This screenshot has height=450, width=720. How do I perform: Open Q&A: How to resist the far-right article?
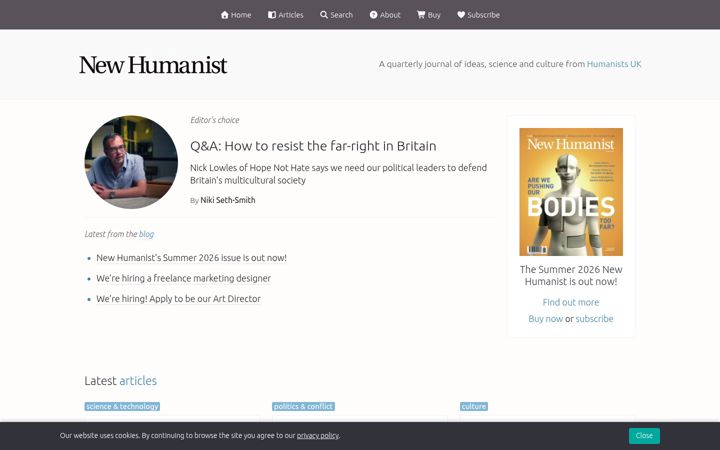[313, 146]
